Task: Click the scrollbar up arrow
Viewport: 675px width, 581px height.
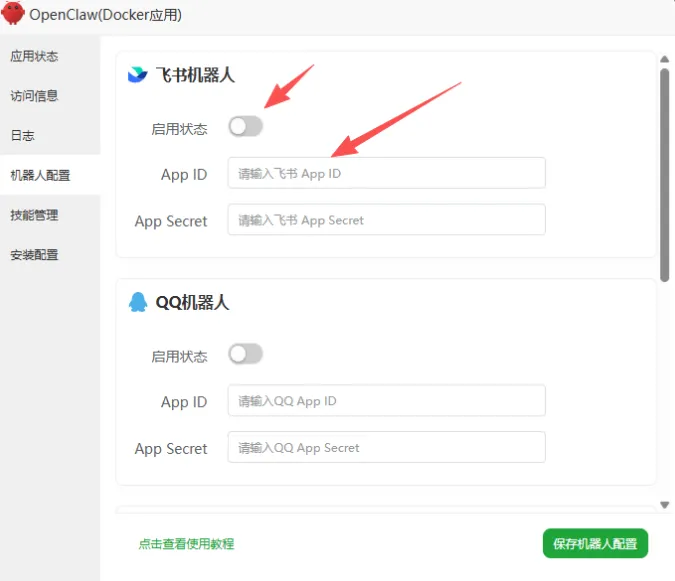Action: pos(665,60)
